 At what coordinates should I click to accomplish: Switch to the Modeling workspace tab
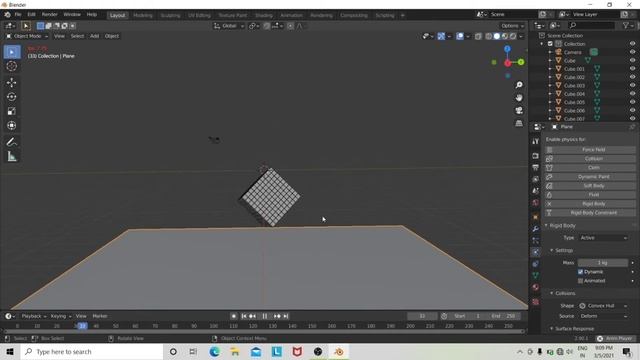tap(143, 15)
